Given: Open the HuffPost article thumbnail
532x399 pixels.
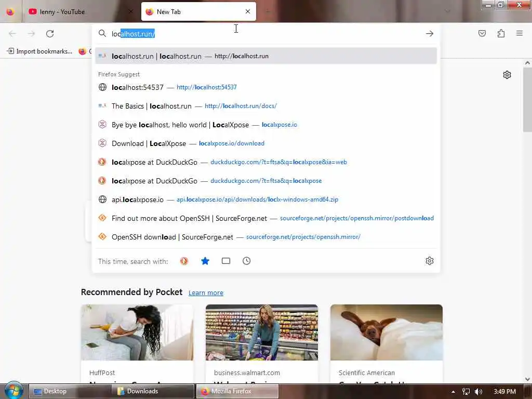Looking at the screenshot, I should click(x=137, y=332).
